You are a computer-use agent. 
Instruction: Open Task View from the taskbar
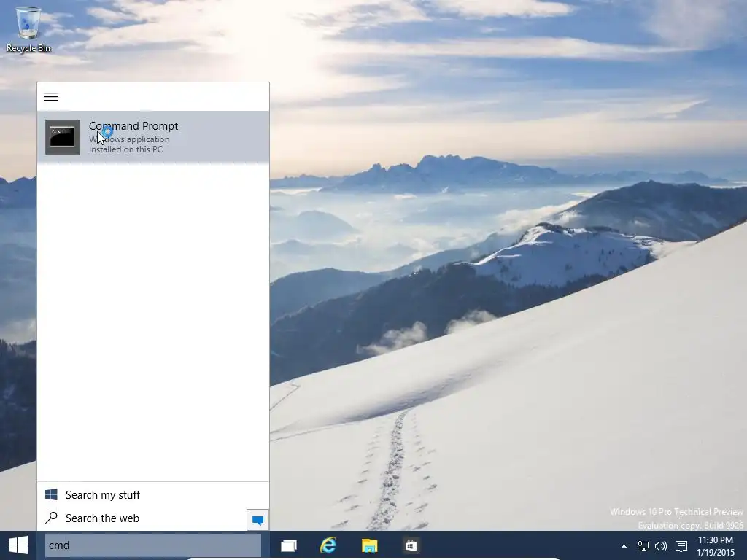pos(289,545)
